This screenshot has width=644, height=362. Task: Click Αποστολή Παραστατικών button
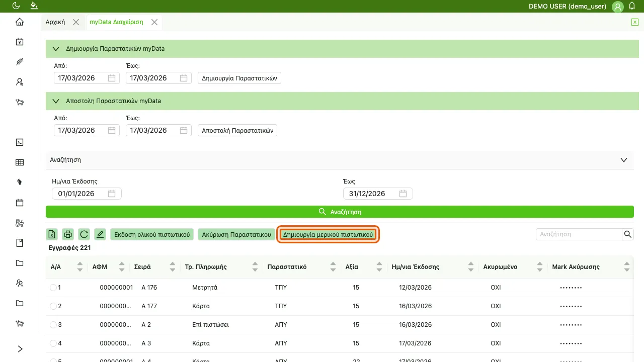click(237, 130)
